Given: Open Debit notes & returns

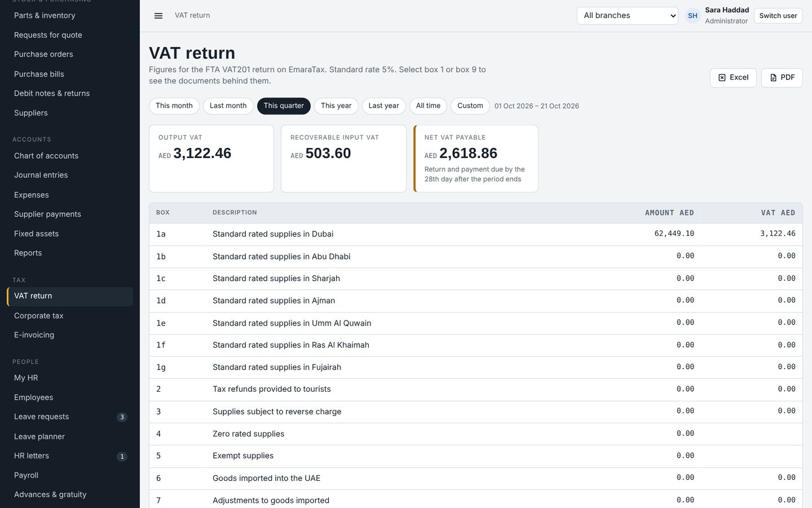Looking at the screenshot, I should 70,94.
